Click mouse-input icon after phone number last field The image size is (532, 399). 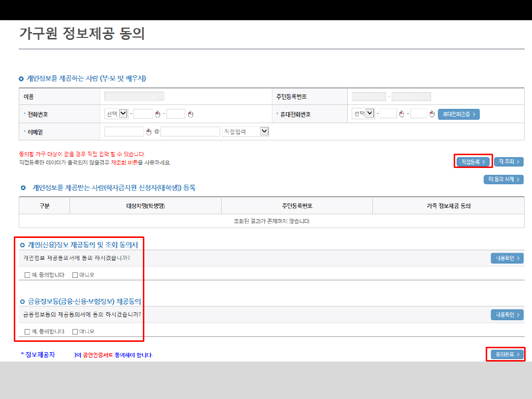point(191,114)
